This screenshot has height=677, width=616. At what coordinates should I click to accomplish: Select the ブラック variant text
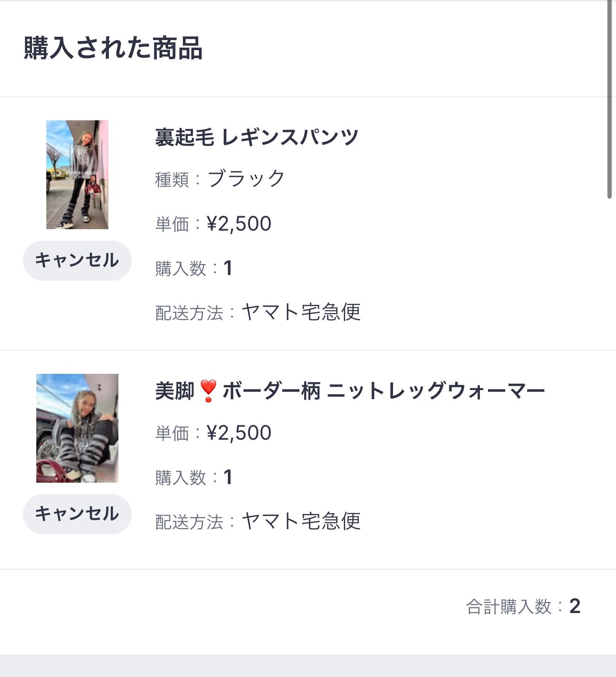point(246,179)
